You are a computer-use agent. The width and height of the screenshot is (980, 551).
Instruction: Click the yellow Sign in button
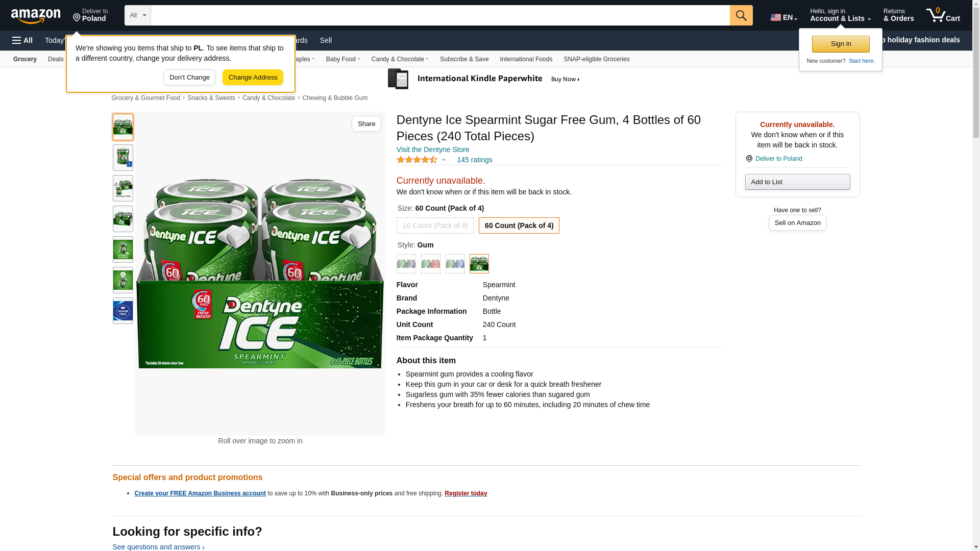(840, 44)
